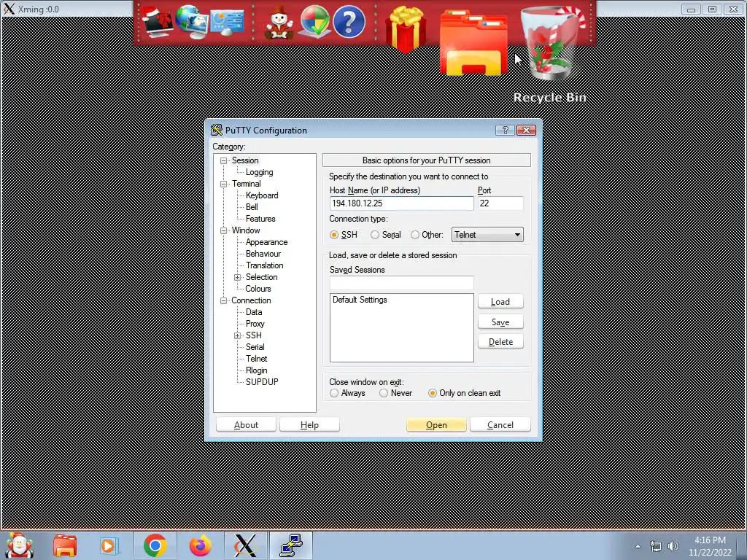Launch Firefox from taskbar
Image resolution: width=747 pixels, height=560 pixels.
200,545
